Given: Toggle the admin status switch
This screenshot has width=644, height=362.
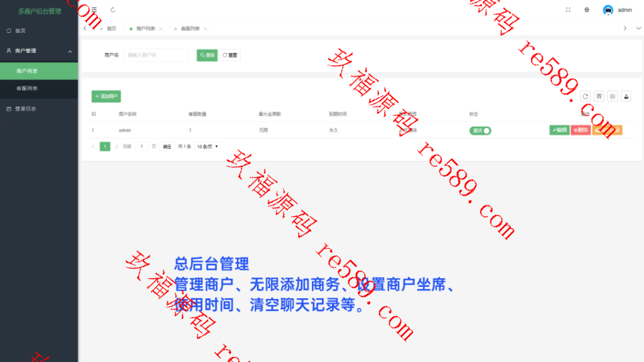Looking at the screenshot, I should click(480, 130).
